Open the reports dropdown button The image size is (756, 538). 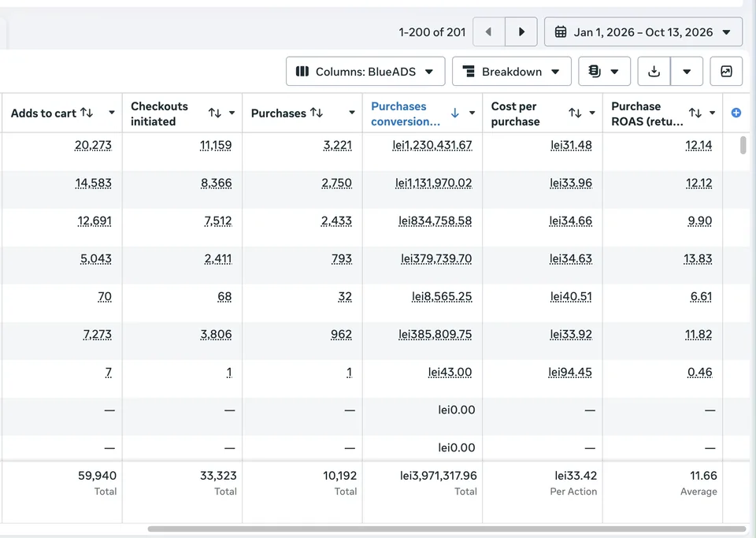(604, 72)
